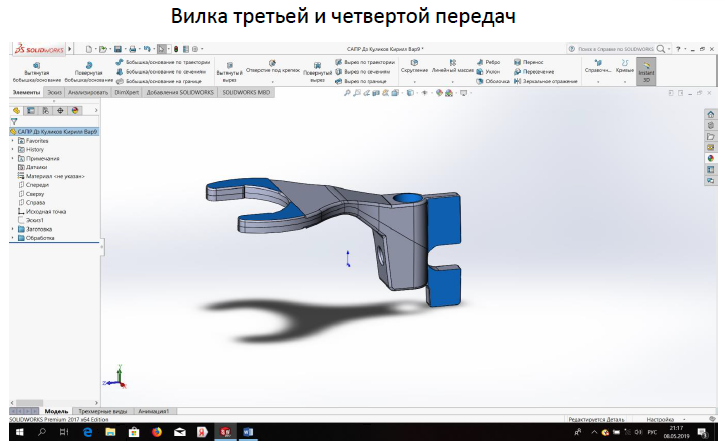
Task: Switch to the Эскиз ribbon tab
Action: point(53,92)
